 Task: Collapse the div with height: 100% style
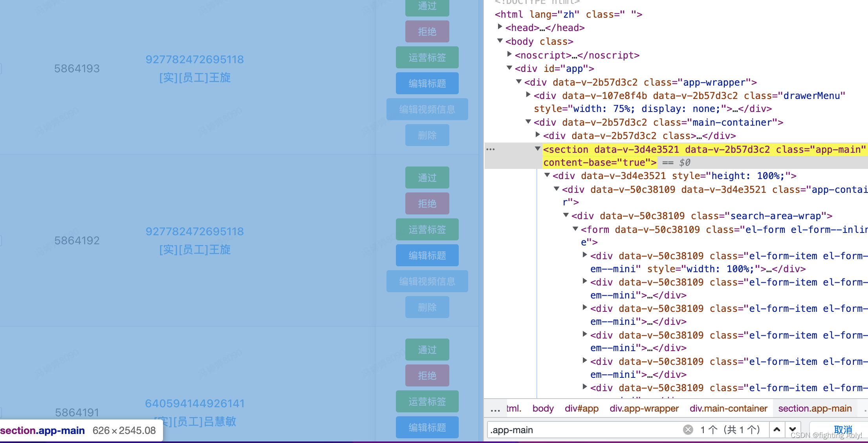[547, 175]
